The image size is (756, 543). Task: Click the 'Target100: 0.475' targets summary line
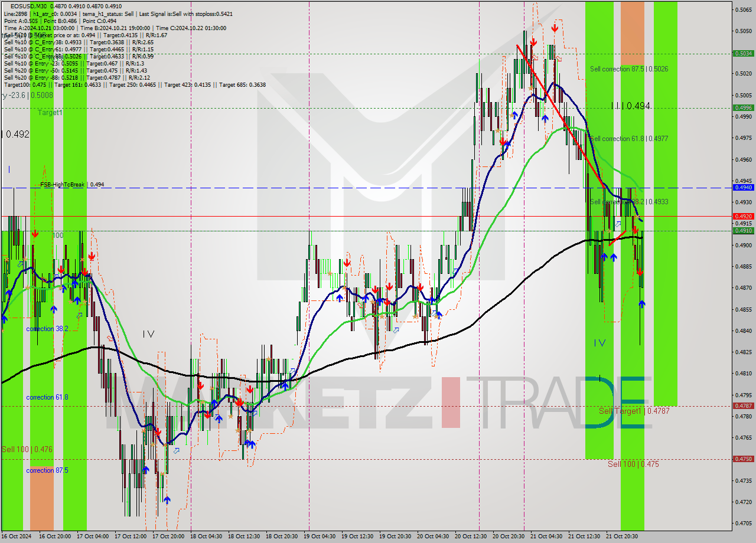tap(135, 85)
